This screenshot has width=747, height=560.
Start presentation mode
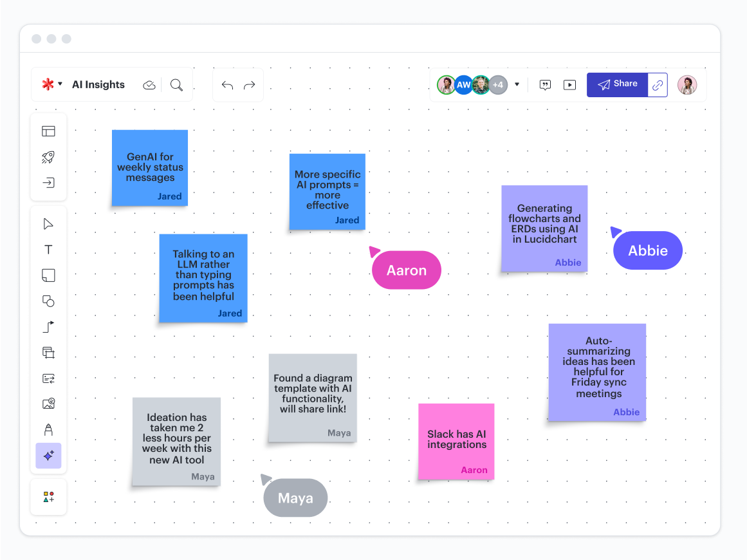pos(569,85)
